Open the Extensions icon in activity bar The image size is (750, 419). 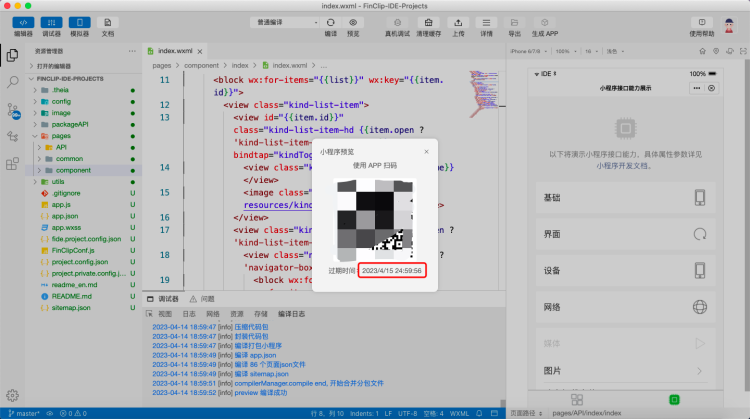point(12,164)
